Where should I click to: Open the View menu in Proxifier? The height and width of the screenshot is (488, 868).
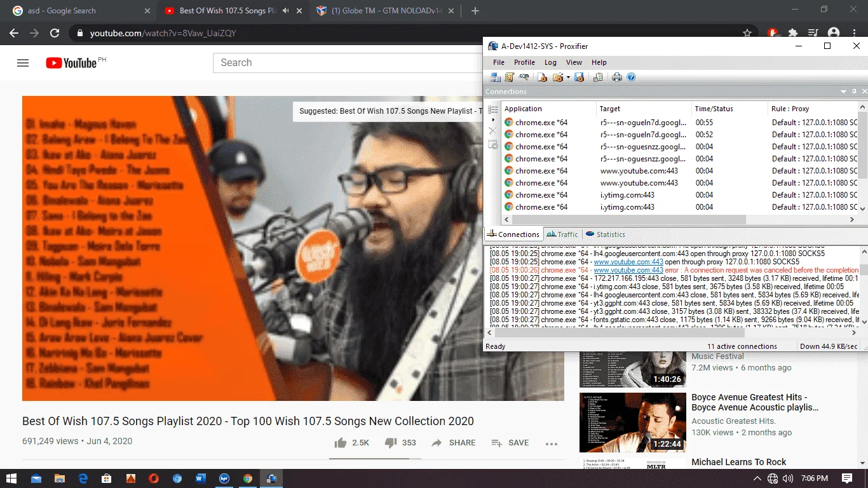[574, 62]
